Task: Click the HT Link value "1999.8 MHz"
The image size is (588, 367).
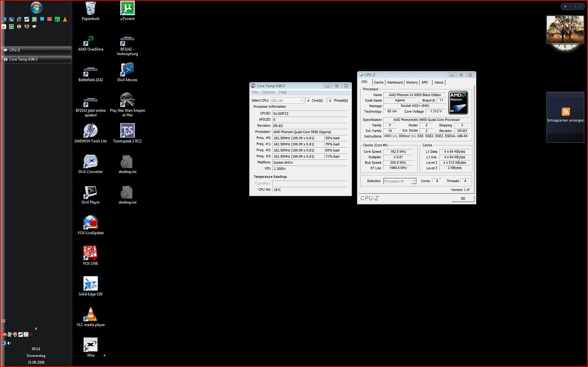Action: 398,168
